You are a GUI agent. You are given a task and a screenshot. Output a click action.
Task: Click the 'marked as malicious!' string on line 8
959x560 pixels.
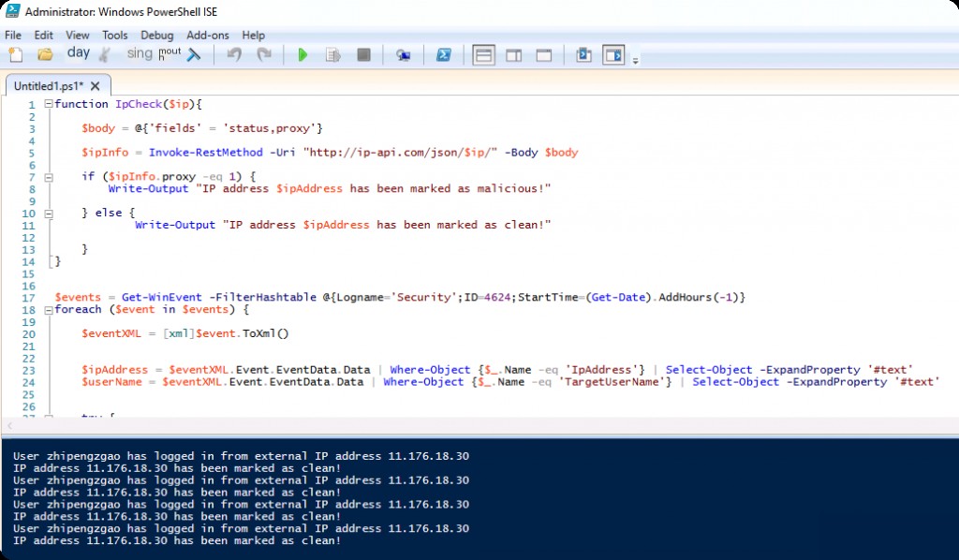373,188
